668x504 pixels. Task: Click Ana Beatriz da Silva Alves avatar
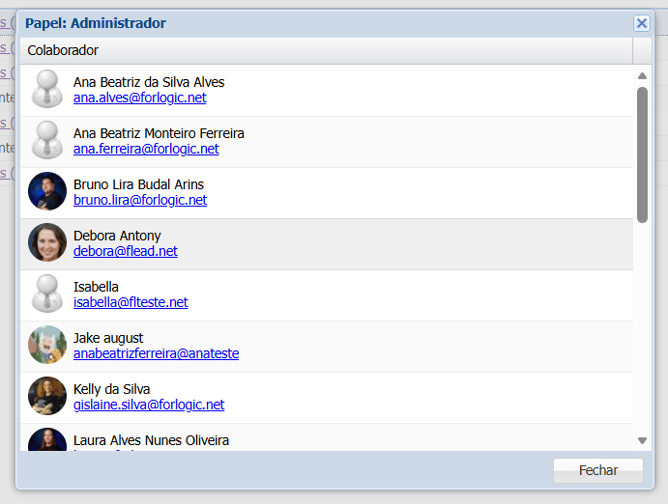click(47, 89)
